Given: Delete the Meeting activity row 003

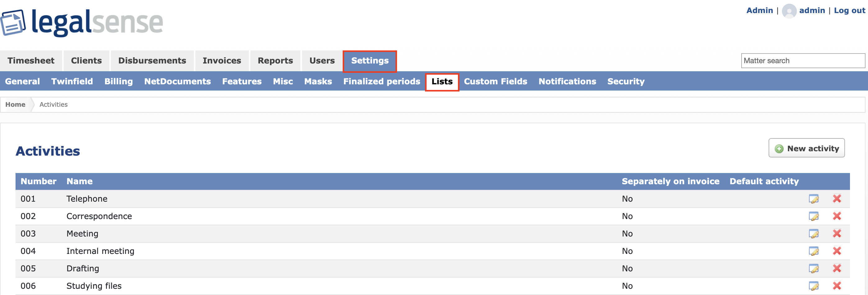Looking at the screenshot, I should click(x=837, y=233).
